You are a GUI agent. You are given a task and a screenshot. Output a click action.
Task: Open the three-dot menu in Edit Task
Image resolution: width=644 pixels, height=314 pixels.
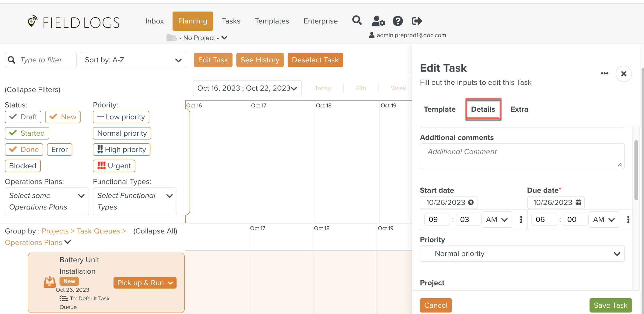pos(604,74)
